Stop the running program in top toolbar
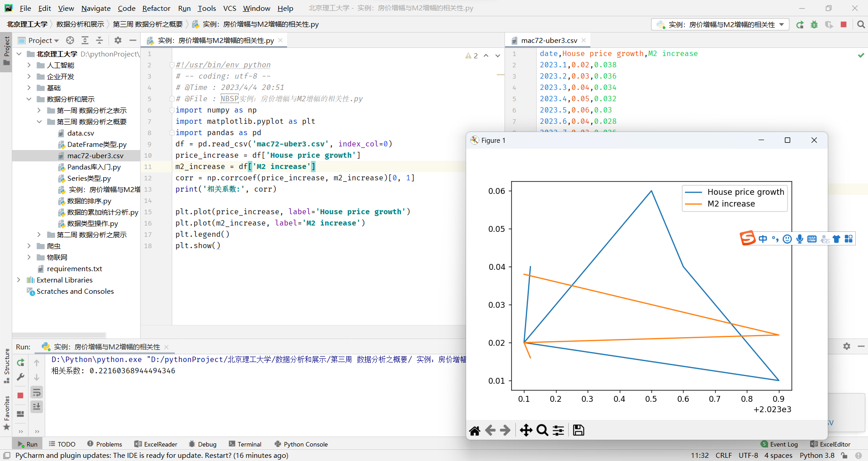Viewport: 868px width, 461px height. tap(844, 24)
